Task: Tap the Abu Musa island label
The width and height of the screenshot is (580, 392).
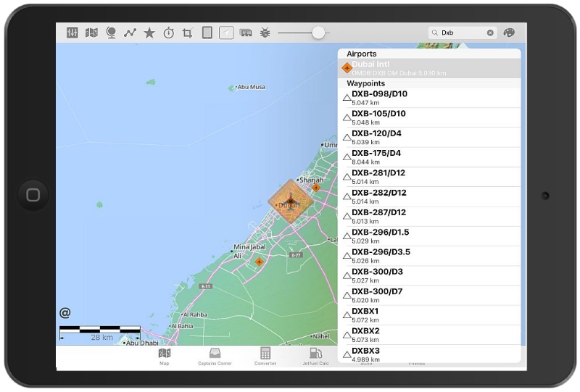Action: tap(251, 87)
